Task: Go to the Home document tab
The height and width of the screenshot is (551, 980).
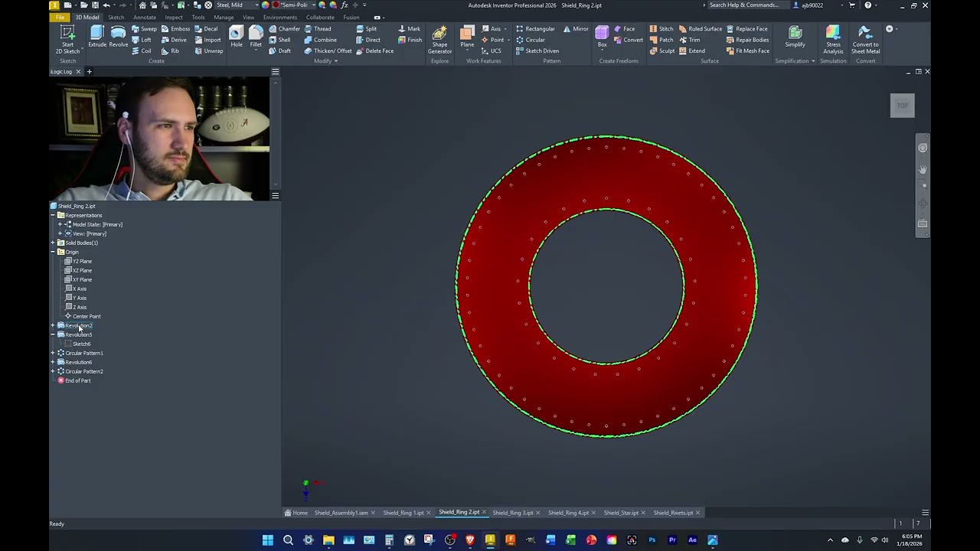Action: (x=296, y=513)
